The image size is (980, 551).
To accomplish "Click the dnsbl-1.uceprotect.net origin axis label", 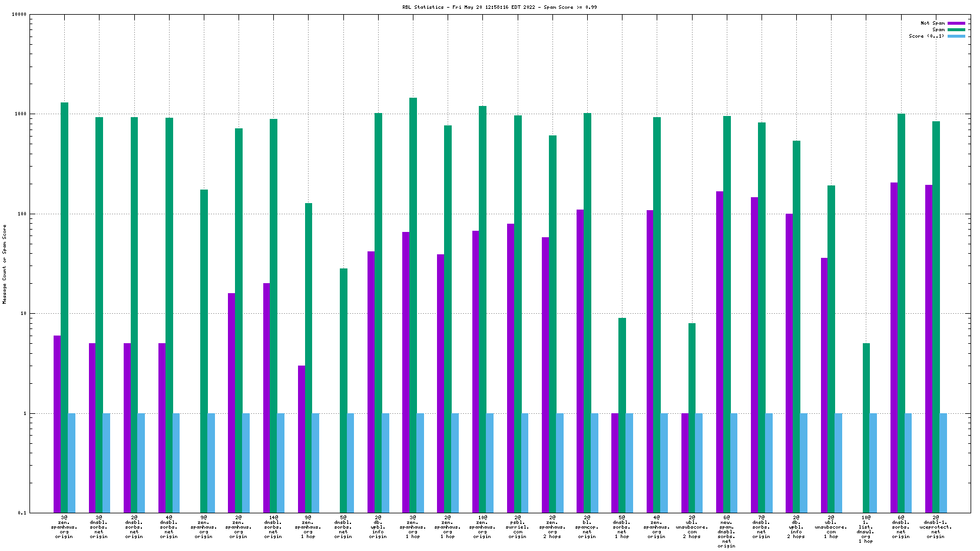I will (936, 527).
